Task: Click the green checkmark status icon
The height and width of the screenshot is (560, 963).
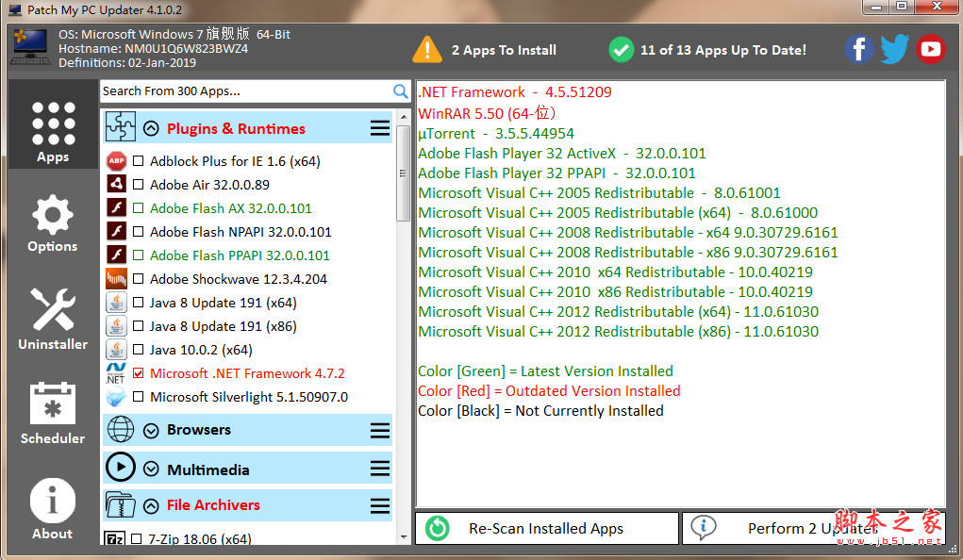Action: click(x=621, y=50)
